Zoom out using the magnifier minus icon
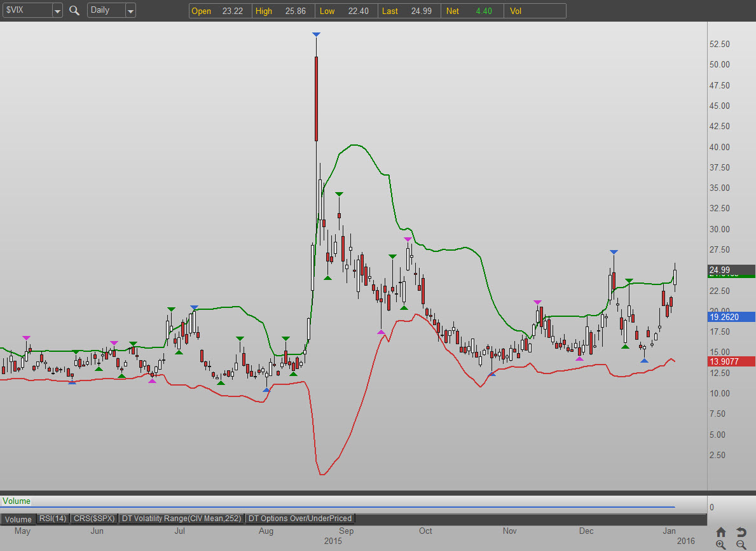The width and height of the screenshot is (756, 551). pyautogui.click(x=741, y=545)
